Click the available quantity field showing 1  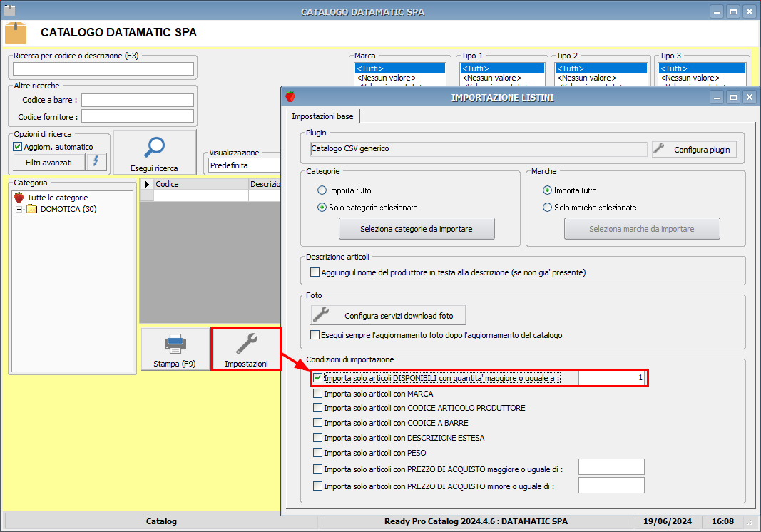click(611, 378)
